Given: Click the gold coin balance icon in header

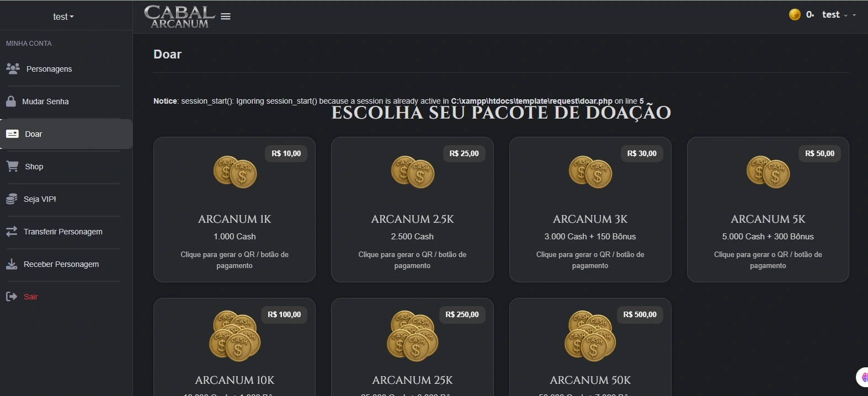Looking at the screenshot, I should coord(795,15).
